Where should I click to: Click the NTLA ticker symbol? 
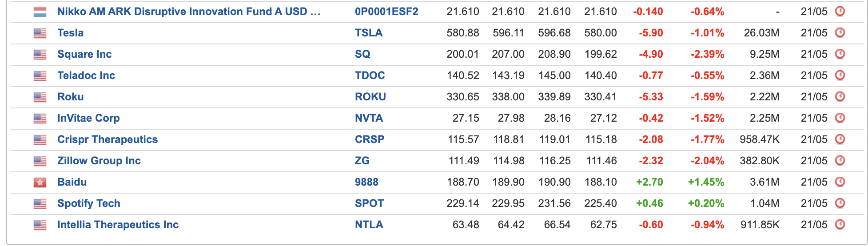click(x=369, y=225)
